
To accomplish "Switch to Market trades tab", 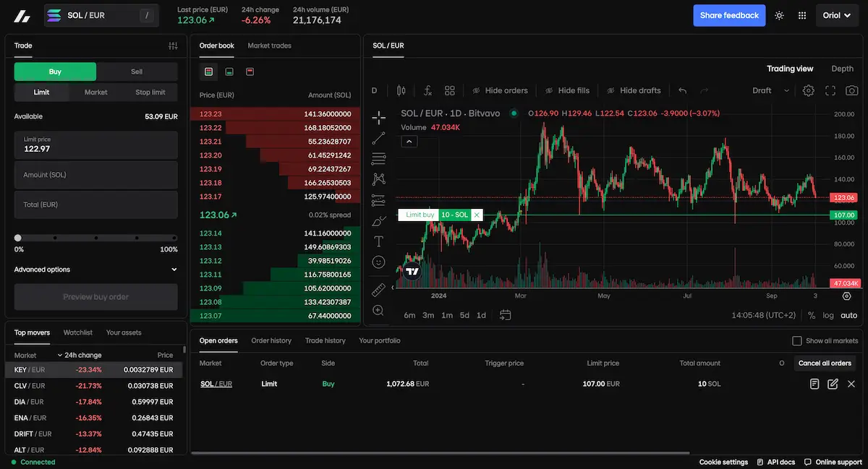I will [269, 46].
